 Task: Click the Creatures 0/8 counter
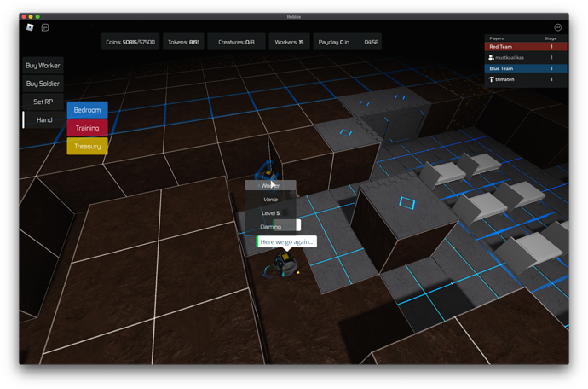pos(236,42)
